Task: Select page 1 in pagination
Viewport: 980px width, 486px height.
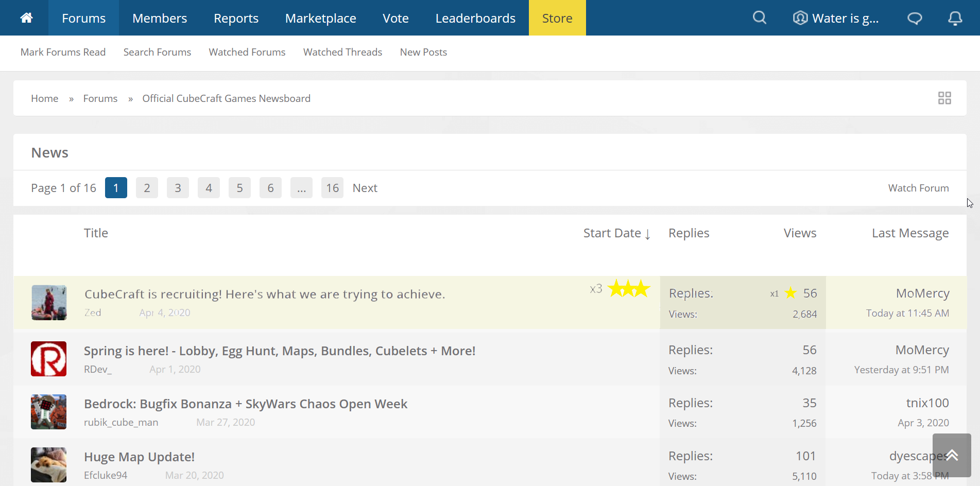Action: tap(116, 188)
